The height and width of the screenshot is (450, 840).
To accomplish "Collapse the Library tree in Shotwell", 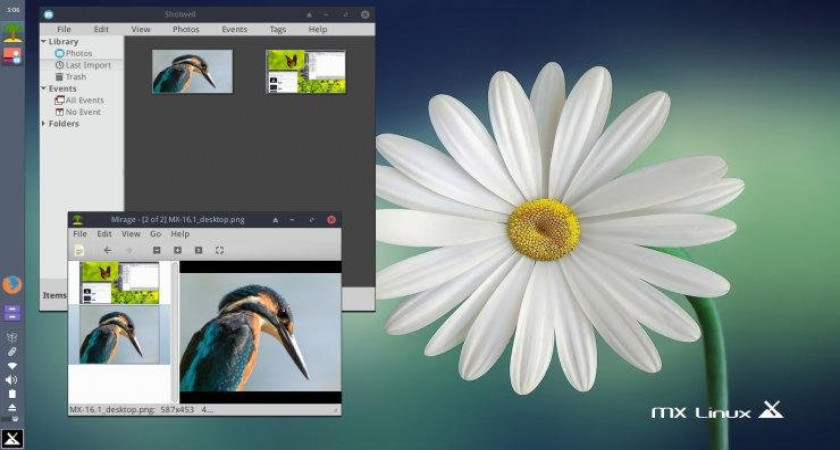I will [x=44, y=42].
